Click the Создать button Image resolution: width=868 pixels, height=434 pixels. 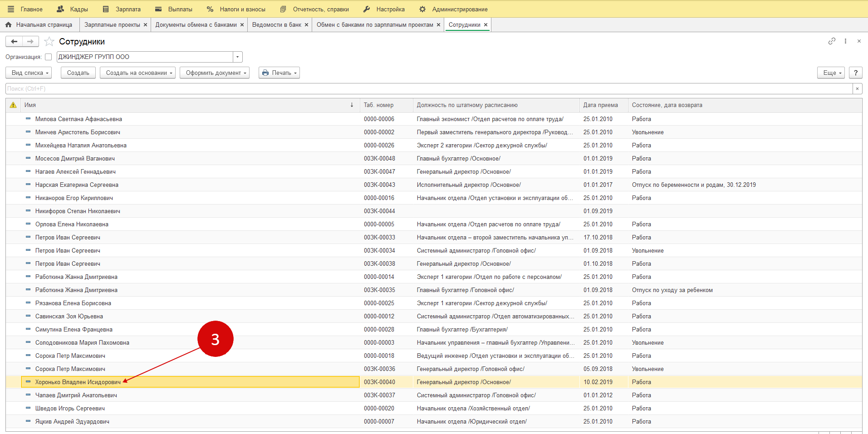pos(78,73)
